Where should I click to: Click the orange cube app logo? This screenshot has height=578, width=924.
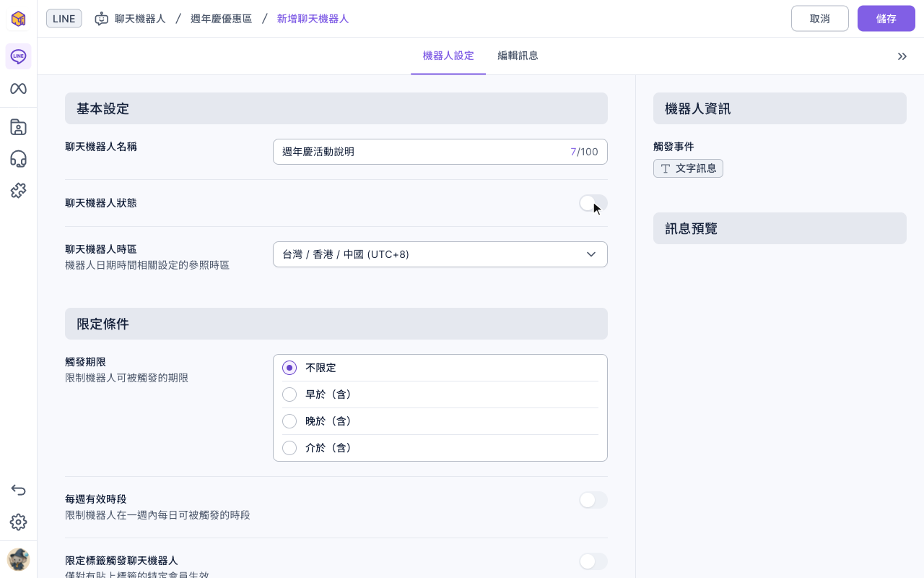18,19
